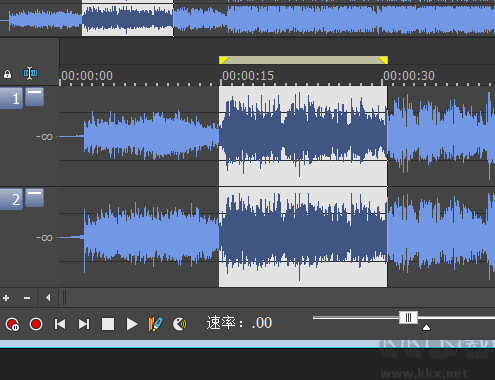The image size is (495, 380).
Task: Click the left scroll arrow
Action: (x=48, y=298)
